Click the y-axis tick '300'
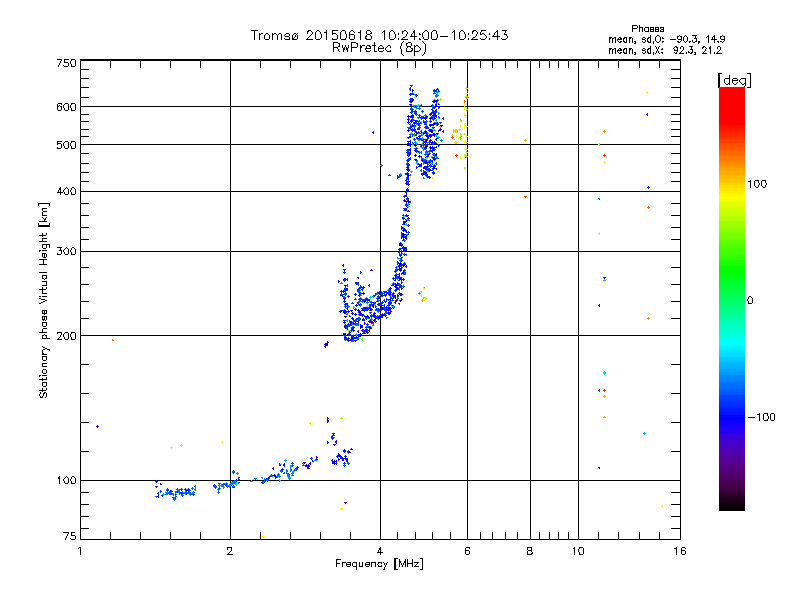This screenshot has height=600, width=800. pyautogui.click(x=67, y=252)
